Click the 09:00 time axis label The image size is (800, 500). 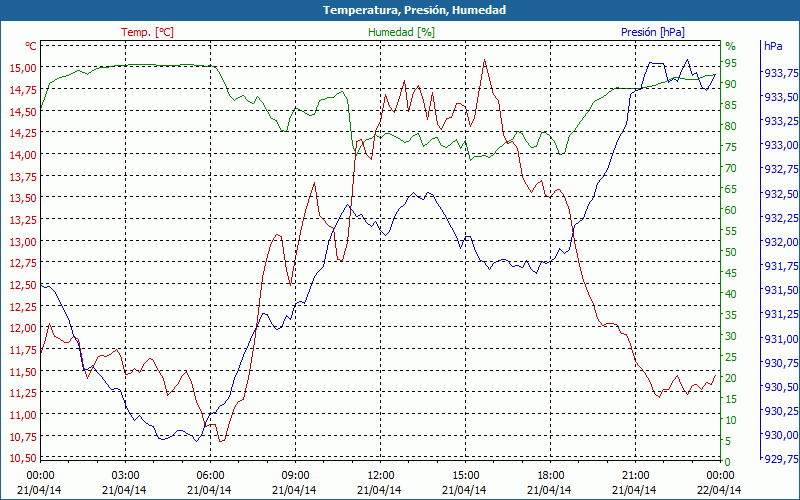(x=294, y=476)
